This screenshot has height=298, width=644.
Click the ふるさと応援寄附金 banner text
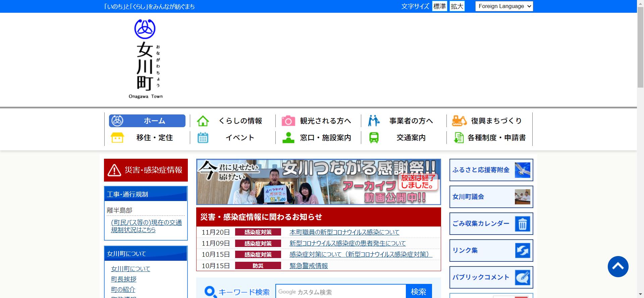click(x=481, y=170)
